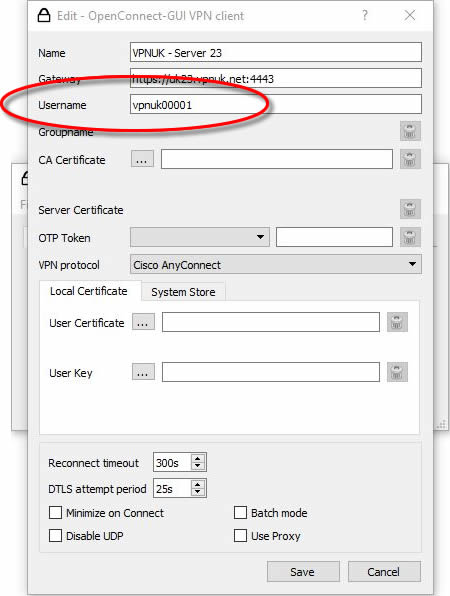Image resolution: width=450 pixels, height=596 pixels.
Task: Enable Minimize on Connect checkbox
Action: (x=55, y=512)
